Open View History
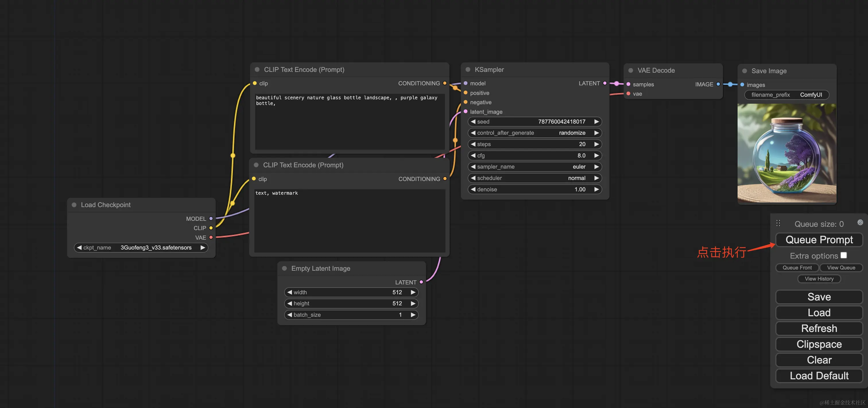Screen dimensions: 868x408 click(819, 279)
